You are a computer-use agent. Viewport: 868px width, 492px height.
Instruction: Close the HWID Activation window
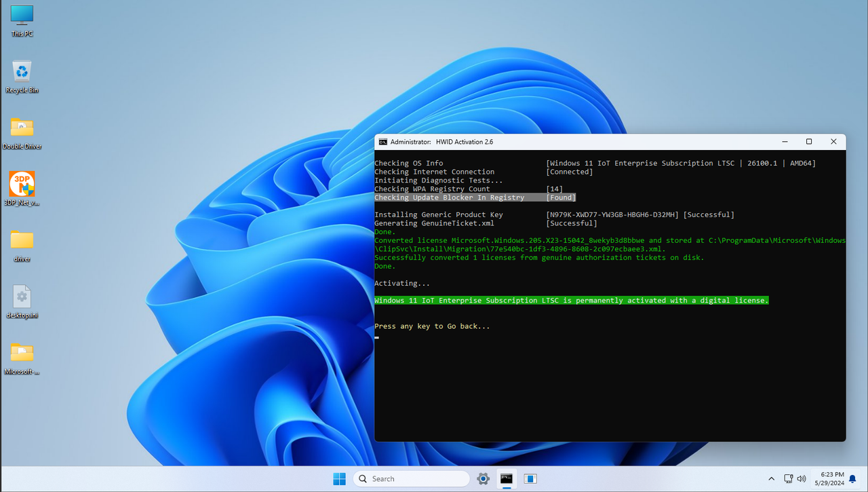tap(833, 142)
